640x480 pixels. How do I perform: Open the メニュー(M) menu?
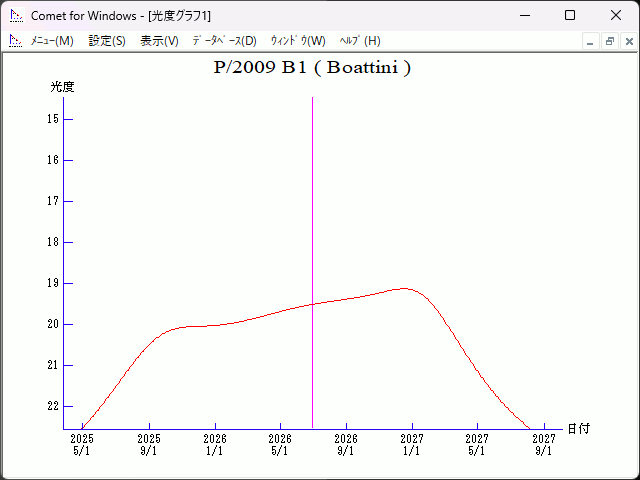(52, 41)
